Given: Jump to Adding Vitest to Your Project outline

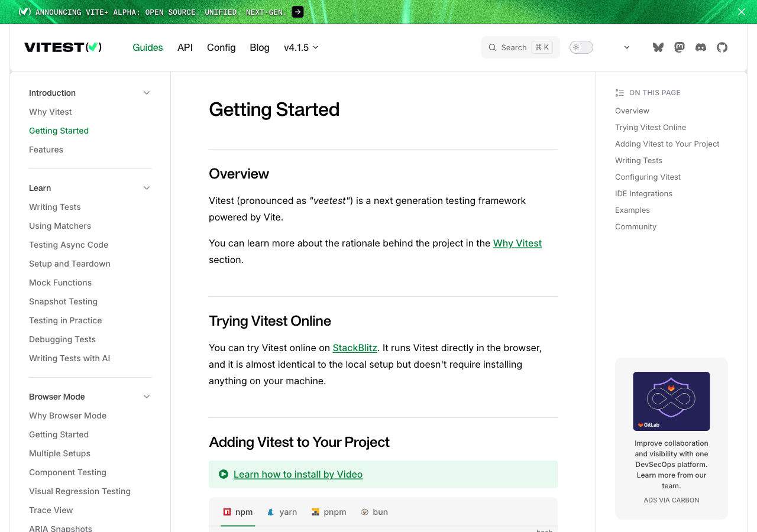Looking at the screenshot, I should pyautogui.click(x=667, y=144).
